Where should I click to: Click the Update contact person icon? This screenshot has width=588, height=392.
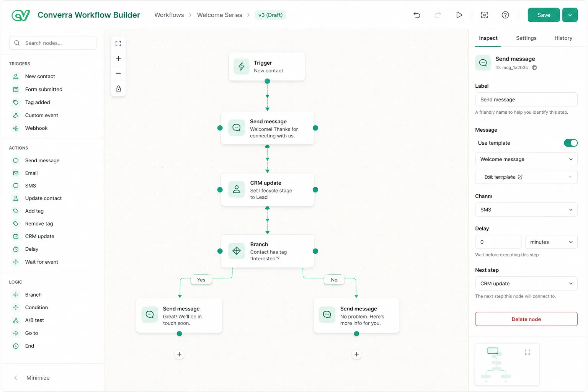tap(16, 198)
